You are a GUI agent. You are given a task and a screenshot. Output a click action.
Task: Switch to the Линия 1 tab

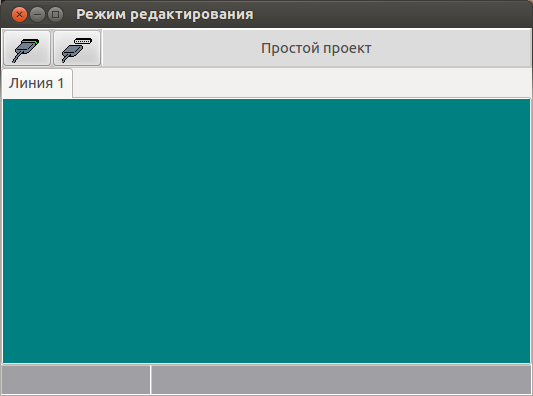37,83
